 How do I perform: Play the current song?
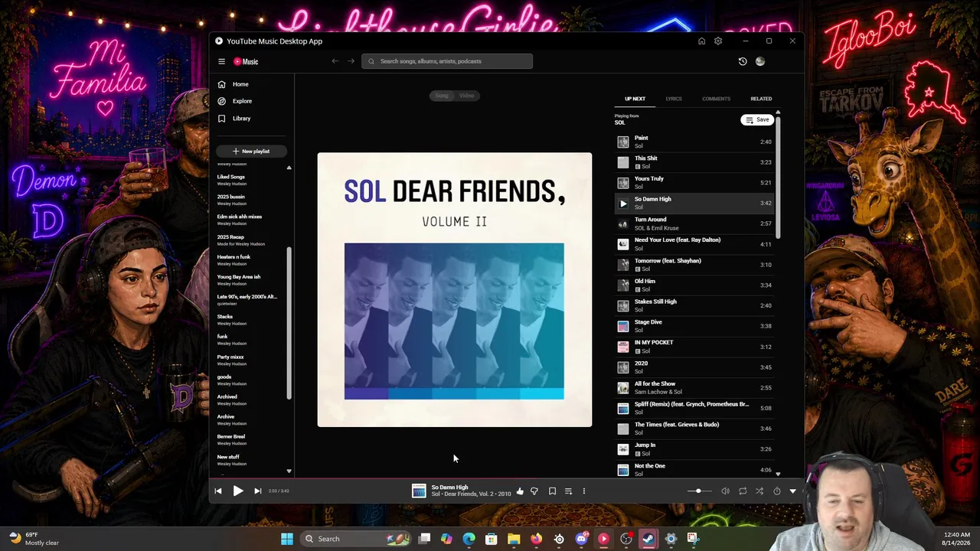point(238,491)
